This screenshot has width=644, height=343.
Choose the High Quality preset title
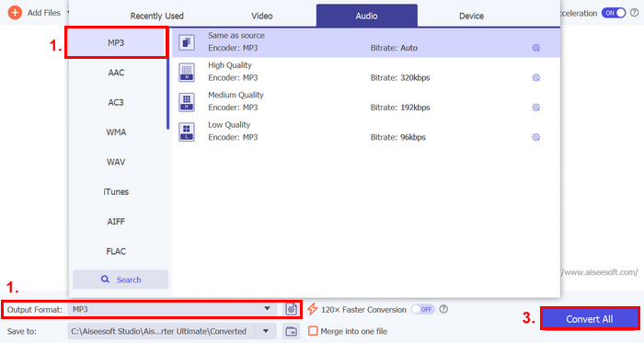pyautogui.click(x=230, y=65)
